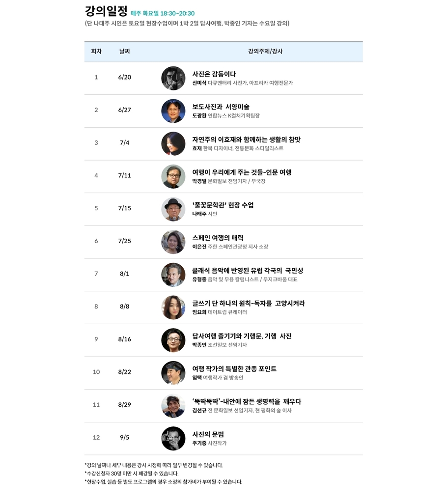This screenshot has width=448, height=503.
Task: Click 이은진's profile thumbnail
Action: pyautogui.click(x=173, y=242)
